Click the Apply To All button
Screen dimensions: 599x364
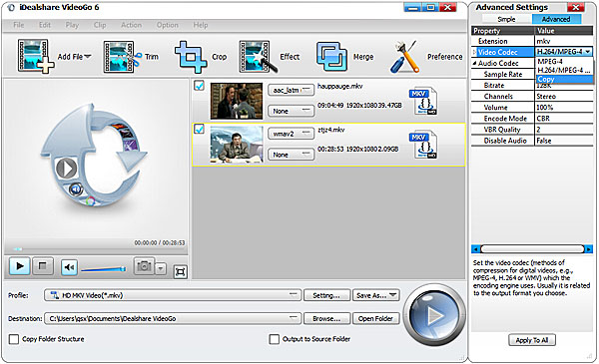tap(532, 340)
